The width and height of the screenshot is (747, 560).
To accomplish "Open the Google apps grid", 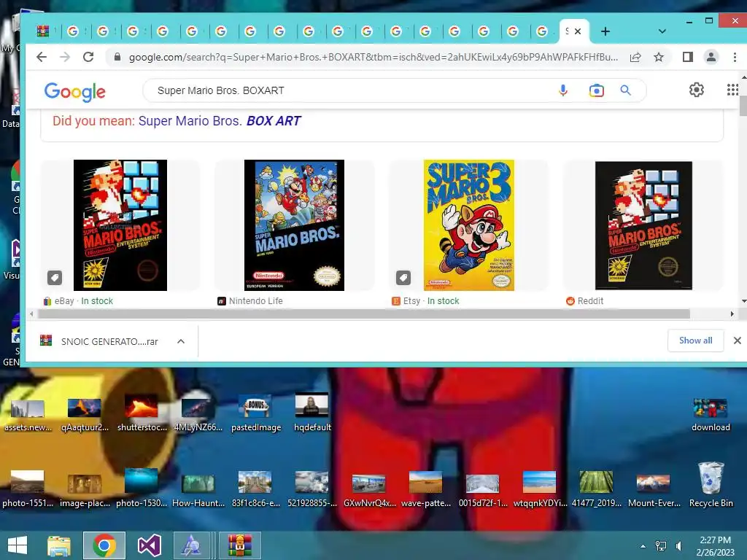I will click(x=732, y=90).
